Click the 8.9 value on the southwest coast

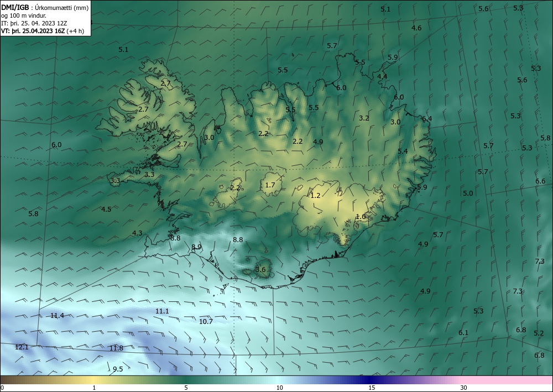click(196, 247)
